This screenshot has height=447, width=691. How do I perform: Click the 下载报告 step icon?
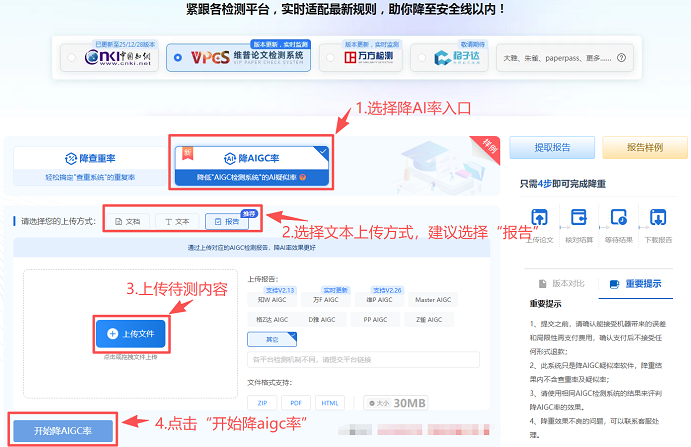[x=657, y=217]
